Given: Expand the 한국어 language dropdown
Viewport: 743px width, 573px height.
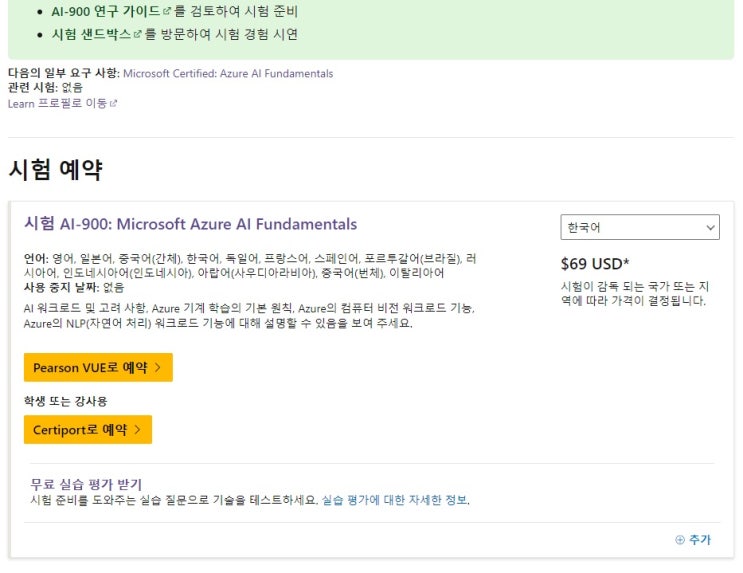Looking at the screenshot, I should (640, 227).
